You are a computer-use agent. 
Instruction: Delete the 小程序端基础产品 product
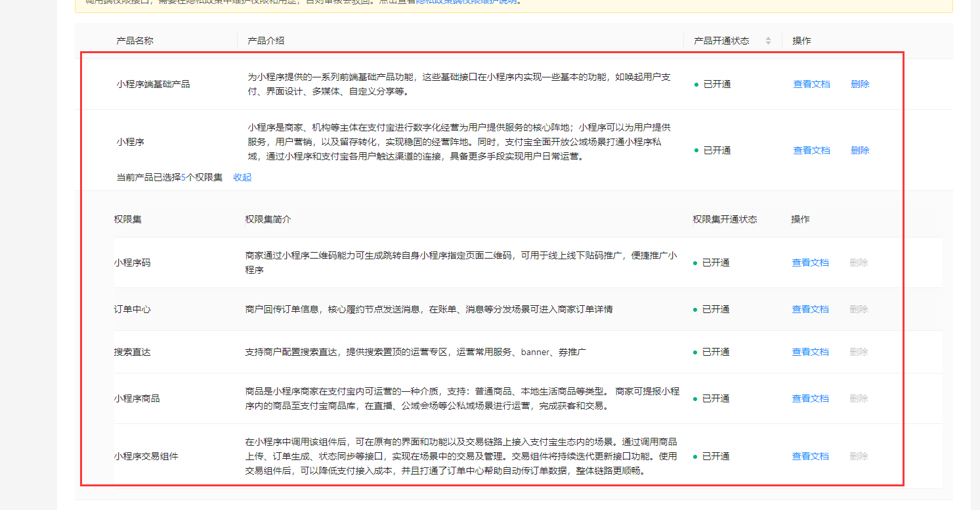[x=860, y=84]
